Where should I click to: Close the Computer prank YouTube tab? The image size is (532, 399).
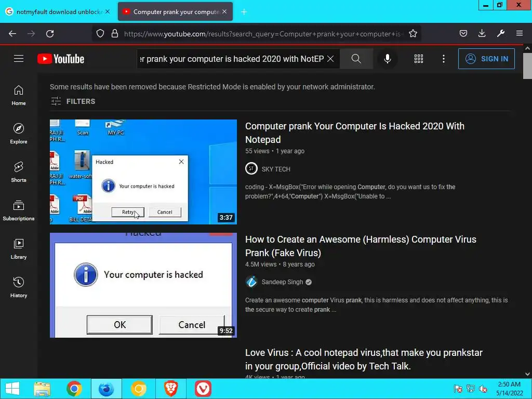coord(224,11)
